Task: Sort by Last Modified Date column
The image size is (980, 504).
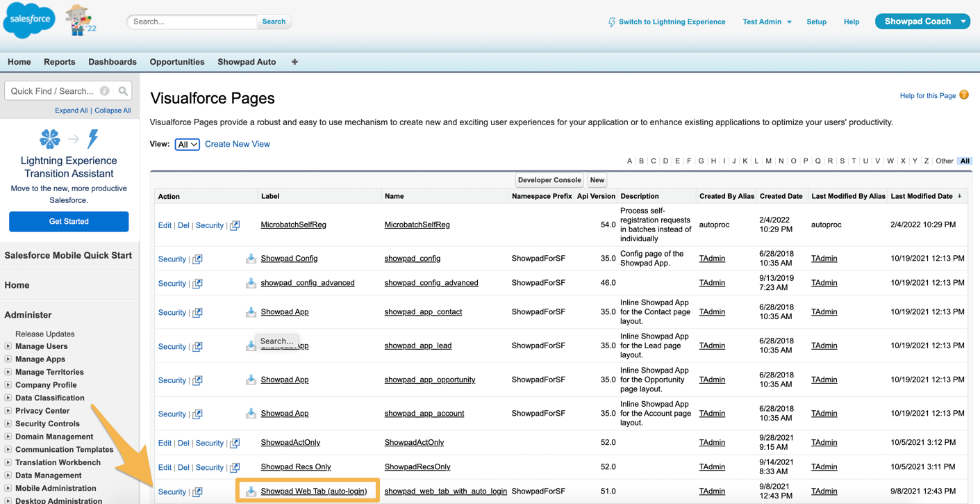Action: pyautogui.click(x=922, y=197)
